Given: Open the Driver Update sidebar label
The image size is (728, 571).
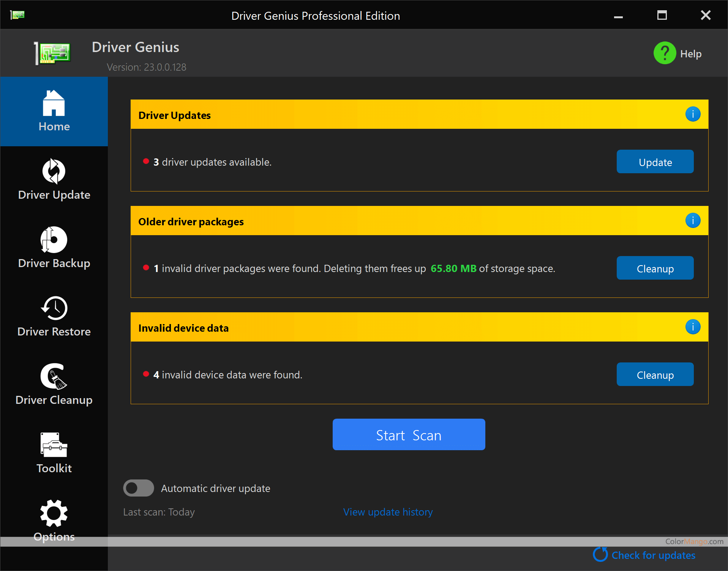Looking at the screenshot, I should point(54,195).
